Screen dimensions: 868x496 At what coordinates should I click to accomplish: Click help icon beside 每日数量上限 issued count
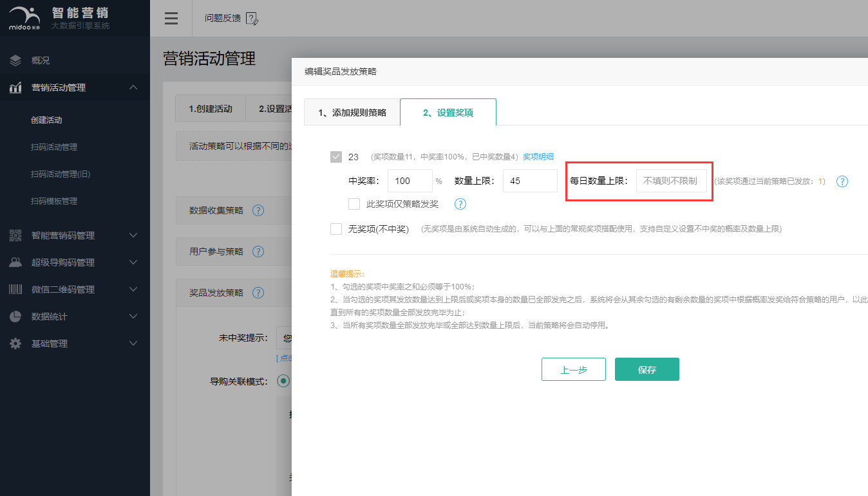842,181
